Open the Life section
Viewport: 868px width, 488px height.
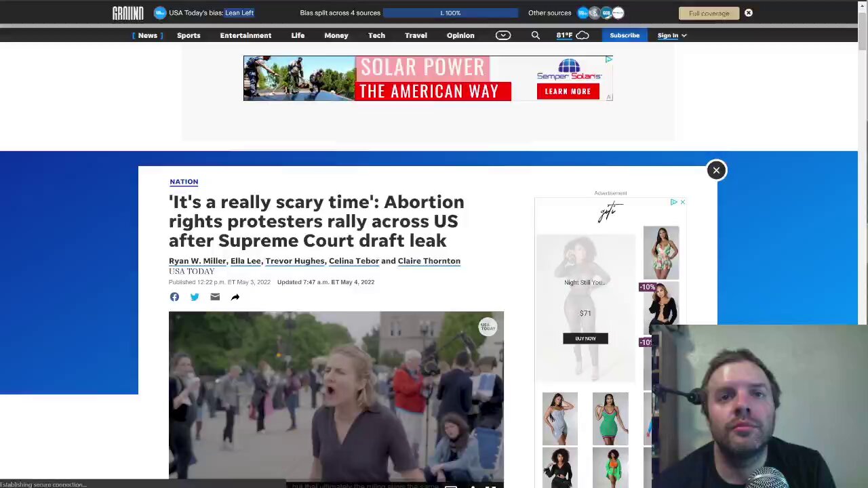(298, 35)
